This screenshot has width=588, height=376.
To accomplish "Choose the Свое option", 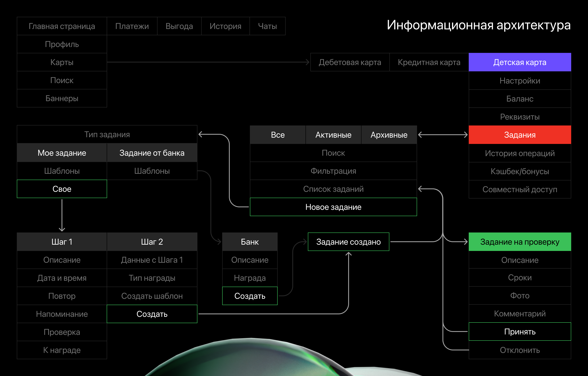I will click(x=62, y=189).
